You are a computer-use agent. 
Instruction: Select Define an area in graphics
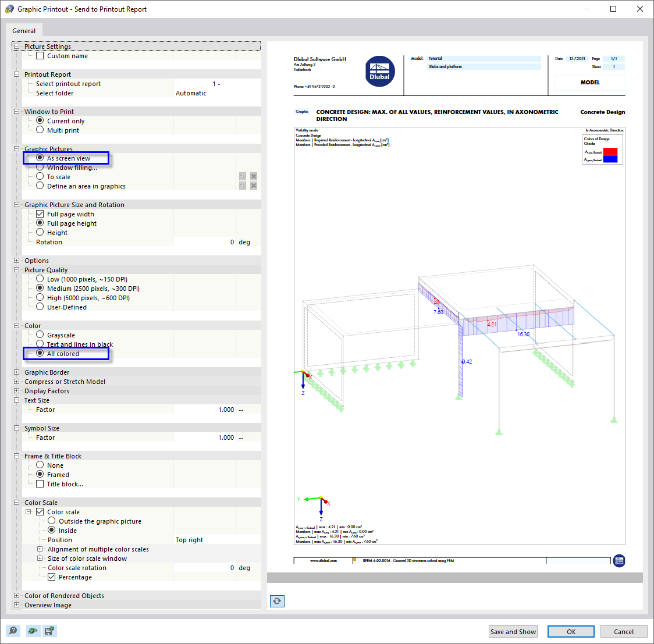coord(40,186)
